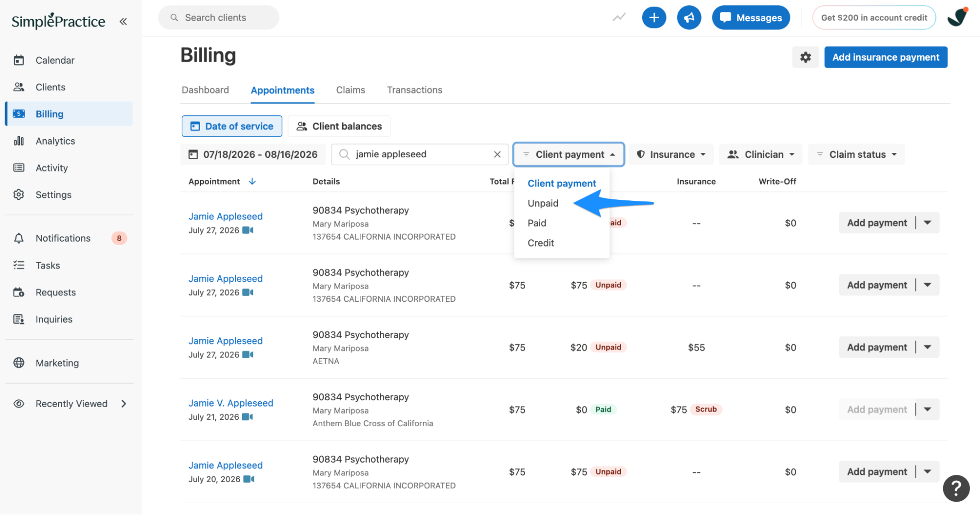Click the Unpaid badge in AETNA row
The image size is (980, 515).
[608, 347]
